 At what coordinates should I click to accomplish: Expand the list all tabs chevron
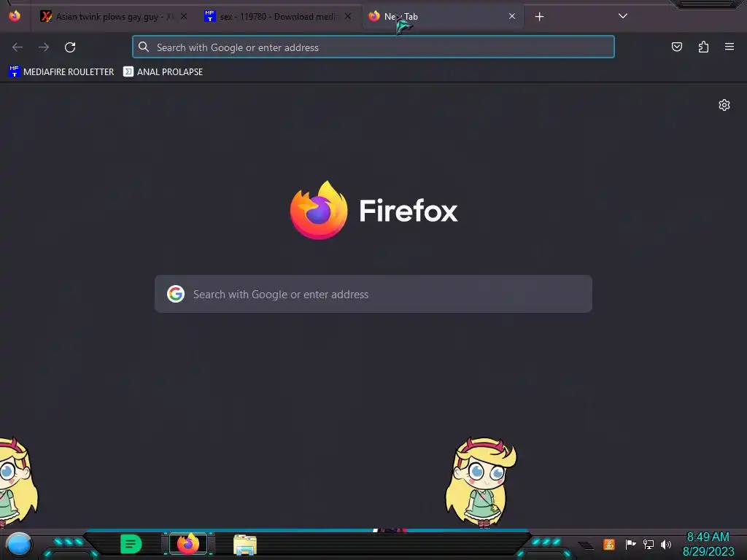click(x=623, y=16)
